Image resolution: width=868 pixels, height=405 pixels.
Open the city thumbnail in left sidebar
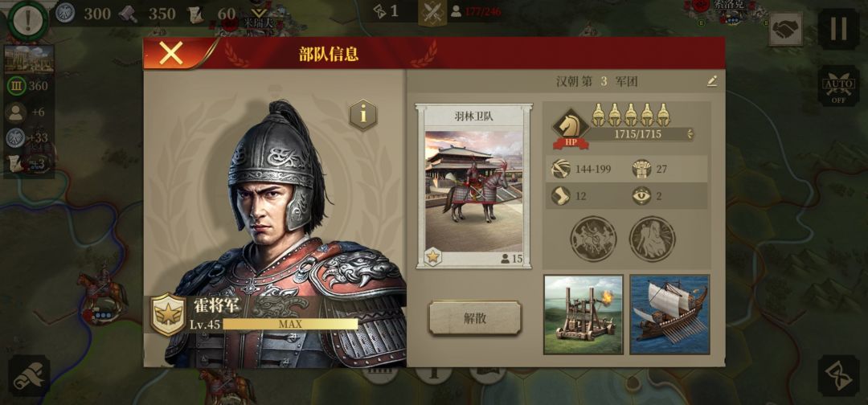coord(29,59)
